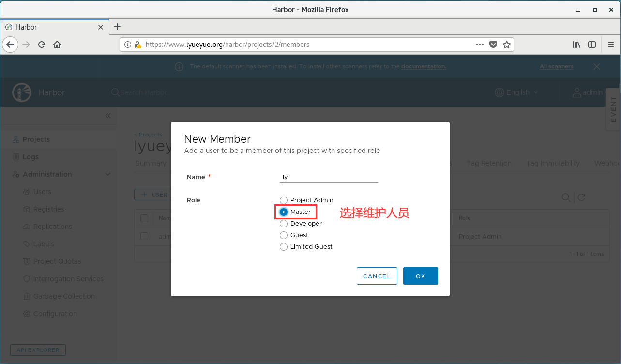
Task: Pick the Limited Guest role radio
Action: tap(284, 247)
